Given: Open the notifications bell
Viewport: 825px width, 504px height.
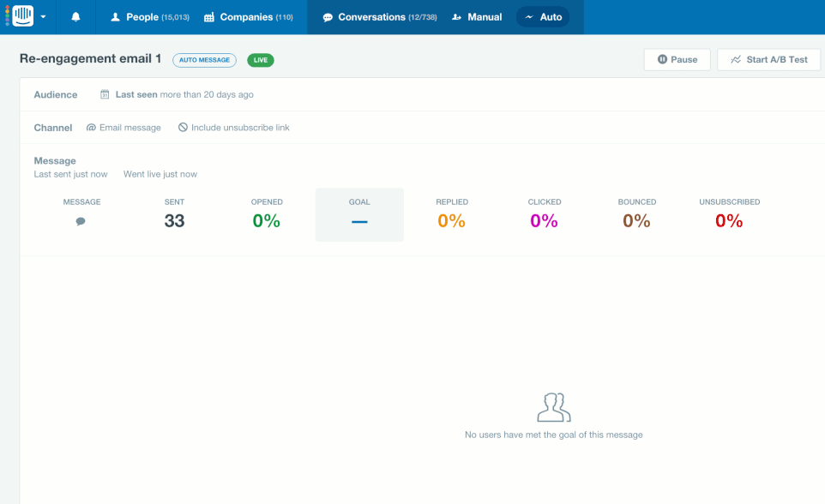Looking at the screenshot, I should point(75,17).
